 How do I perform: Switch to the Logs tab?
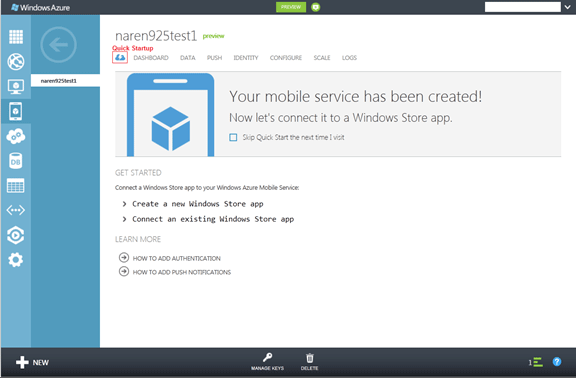pyautogui.click(x=349, y=58)
